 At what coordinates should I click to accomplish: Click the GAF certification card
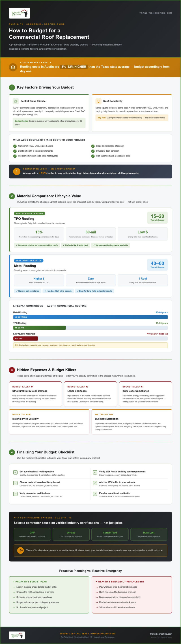click(x=32, y=534)
